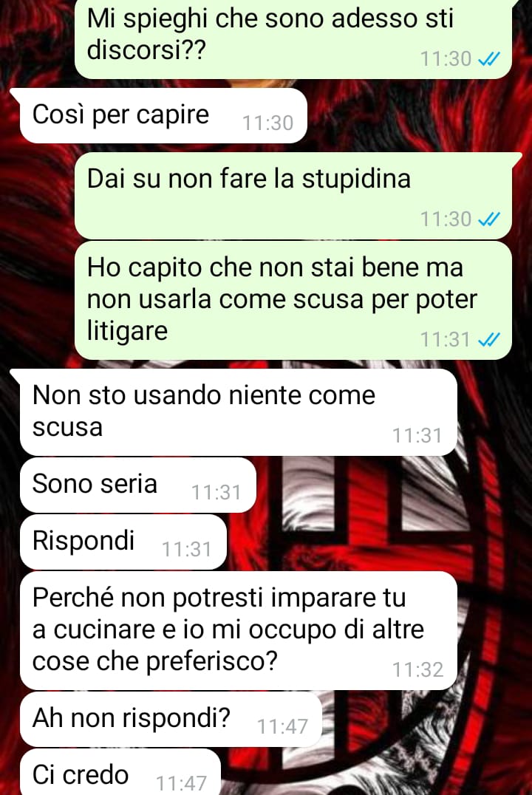Tap the 'Ci credo' message
Image resolution: width=532 pixels, height=795 pixels.
[x=120, y=773]
